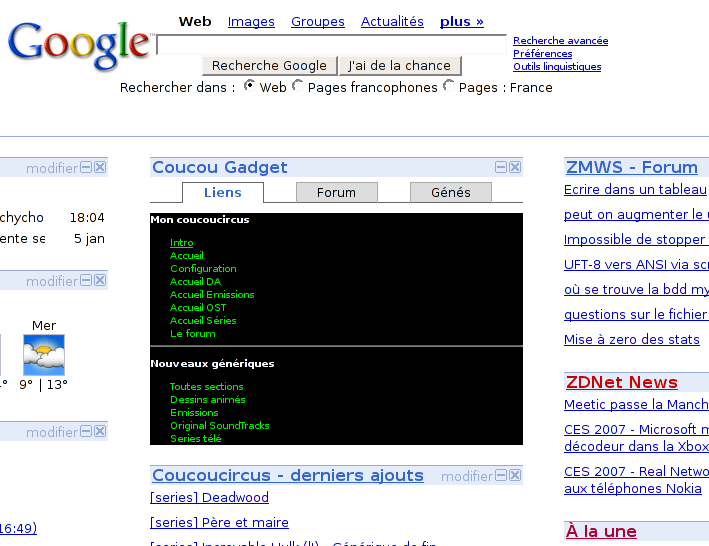The image size is (709, 546).
Task: Expand the plus » menu
Action: pyautogui.click(x=462, y=22)
